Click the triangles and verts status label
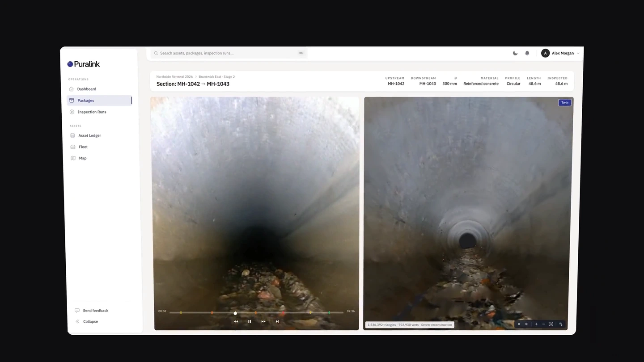 click(x=410, y=325)
